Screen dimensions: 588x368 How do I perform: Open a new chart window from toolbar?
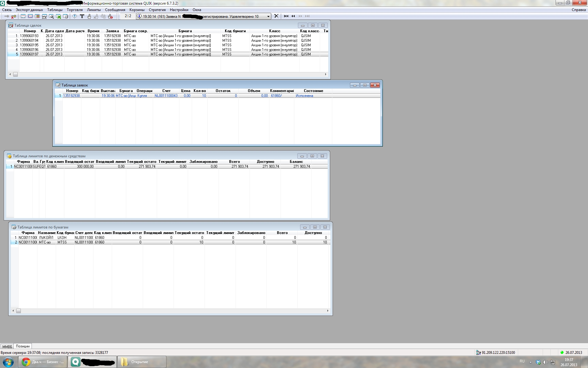(x=23, y=16)
